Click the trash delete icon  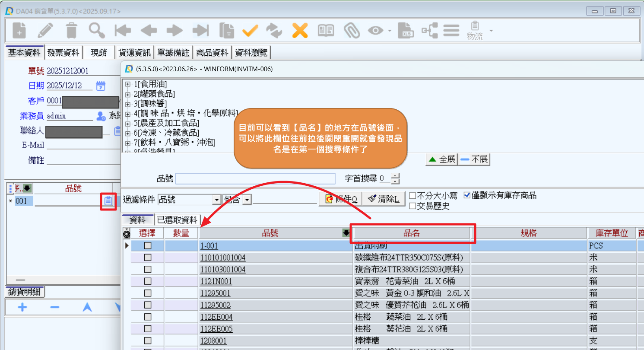(71, 31)
